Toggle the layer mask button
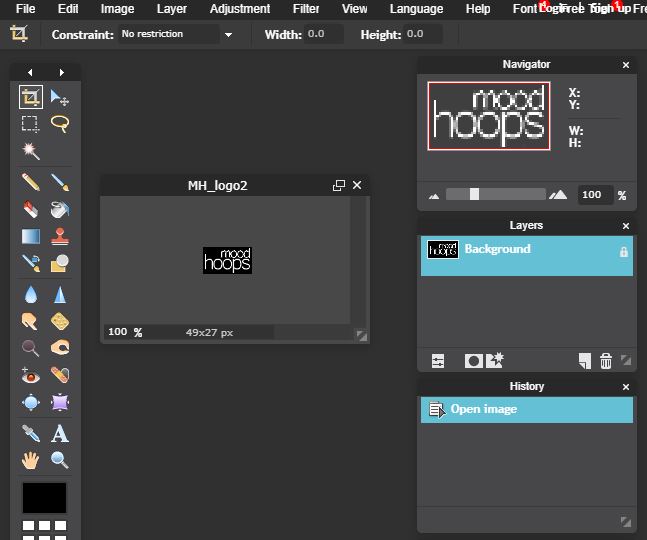 [474, 361]
